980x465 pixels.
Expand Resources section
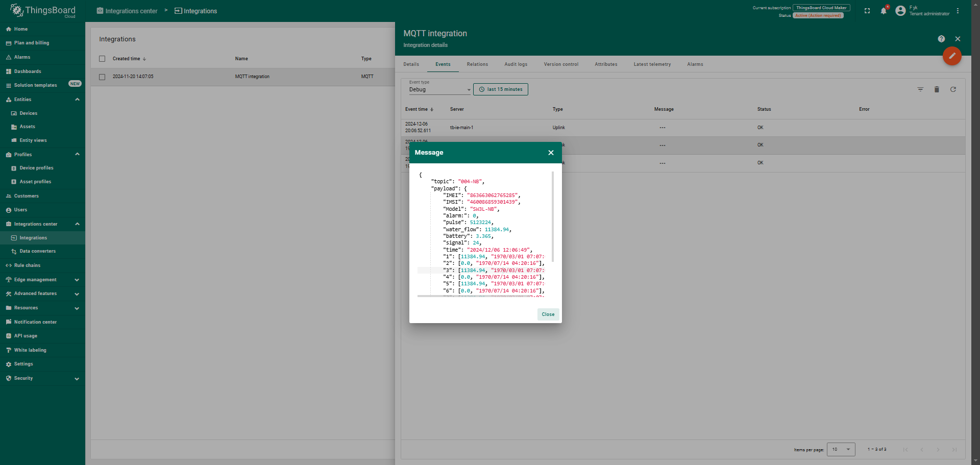77,308
